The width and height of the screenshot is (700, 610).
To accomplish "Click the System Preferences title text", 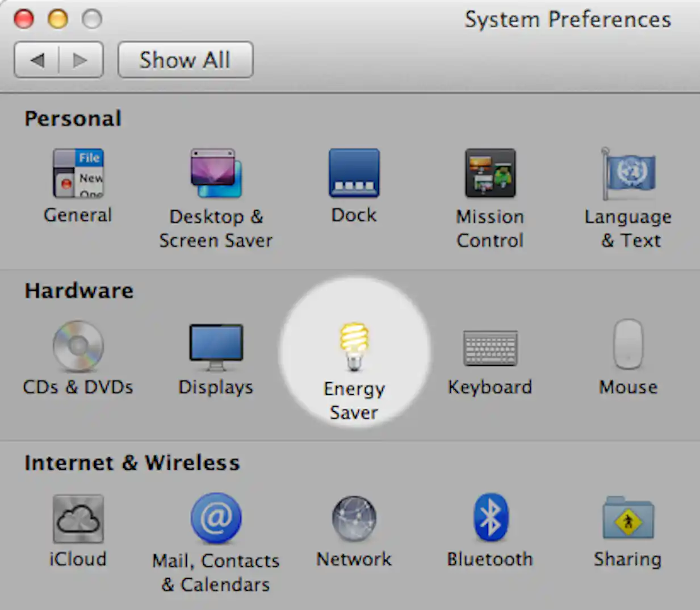I will tap(568, 19).
